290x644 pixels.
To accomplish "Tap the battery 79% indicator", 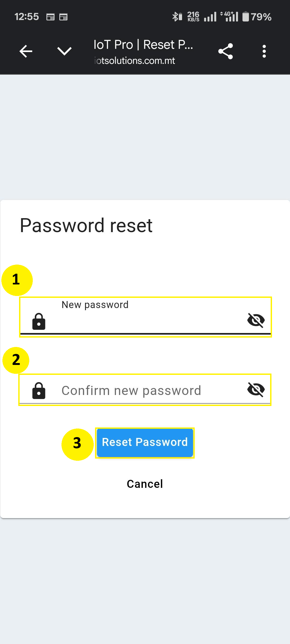I will click(x=257, y=17).
